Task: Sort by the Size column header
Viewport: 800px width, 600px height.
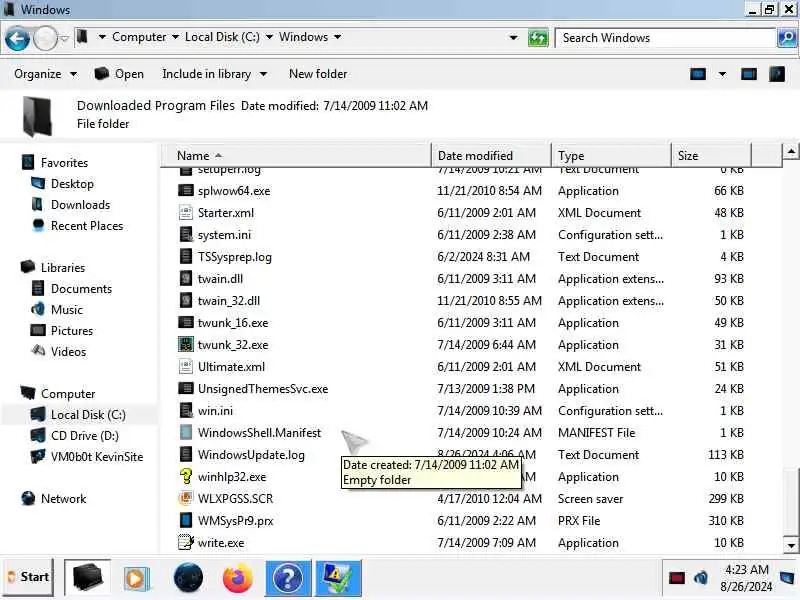Action: point(711,156)
